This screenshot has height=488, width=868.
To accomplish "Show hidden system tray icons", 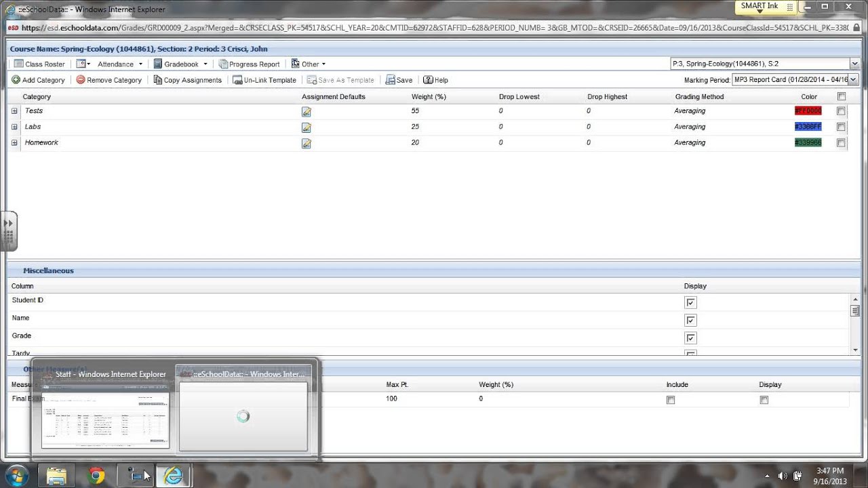I will (768, 476).
